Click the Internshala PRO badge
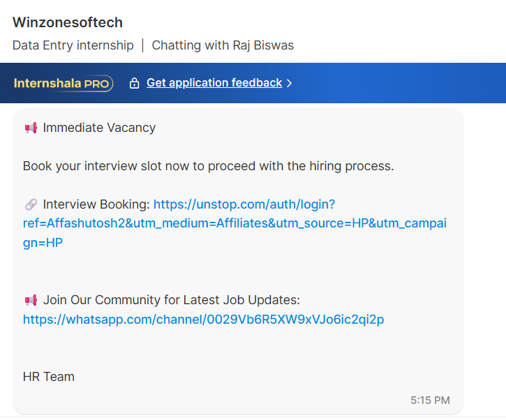506x420 pixels. [x=64, y=83]
